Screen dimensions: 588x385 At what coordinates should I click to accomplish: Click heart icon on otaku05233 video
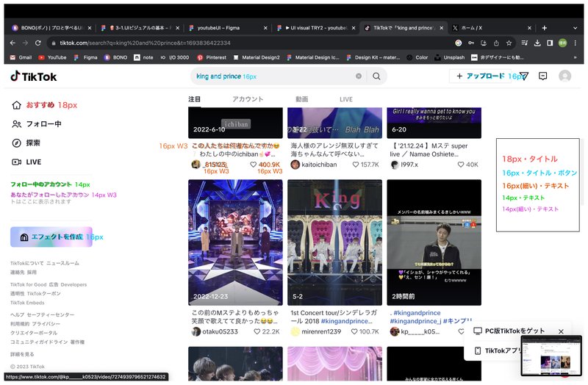(x=257, y=331)
